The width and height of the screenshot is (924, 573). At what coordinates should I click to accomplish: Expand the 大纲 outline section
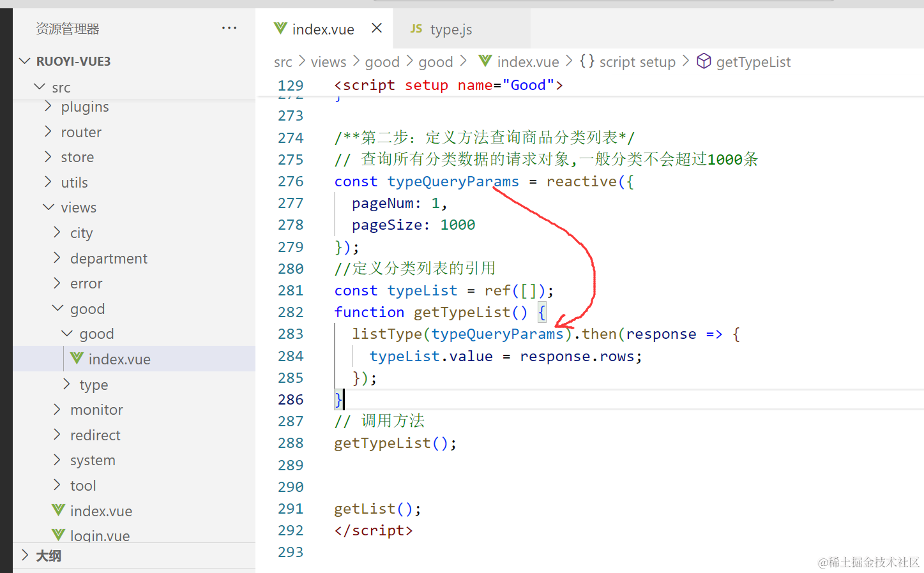[x=26, y=555]
